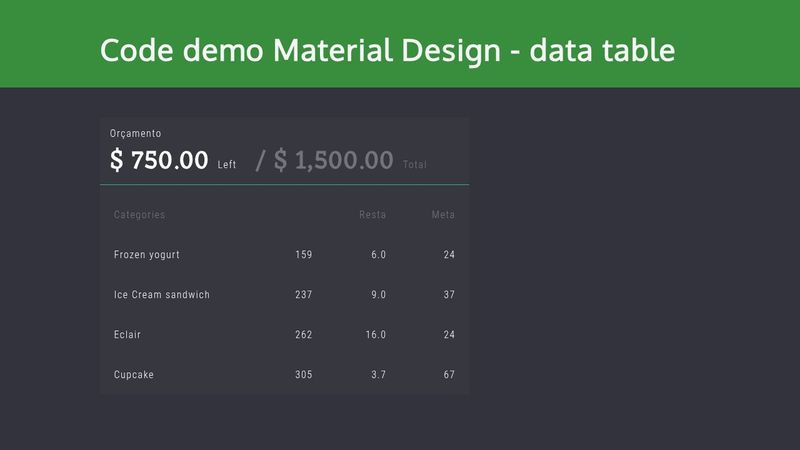The height and width of the screenshot is (450, 800).
Task: Select the Ice Cream sandwich row name
Action: click(x=162, y=295)
